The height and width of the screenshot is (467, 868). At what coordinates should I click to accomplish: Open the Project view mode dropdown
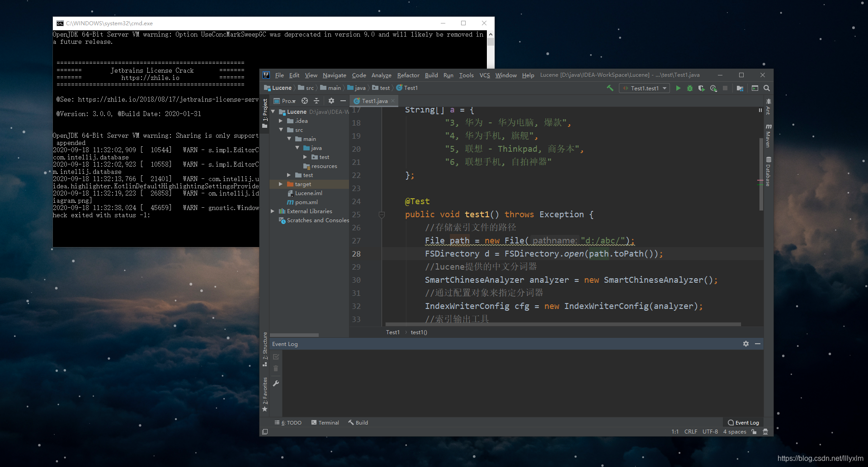[285, 101]
